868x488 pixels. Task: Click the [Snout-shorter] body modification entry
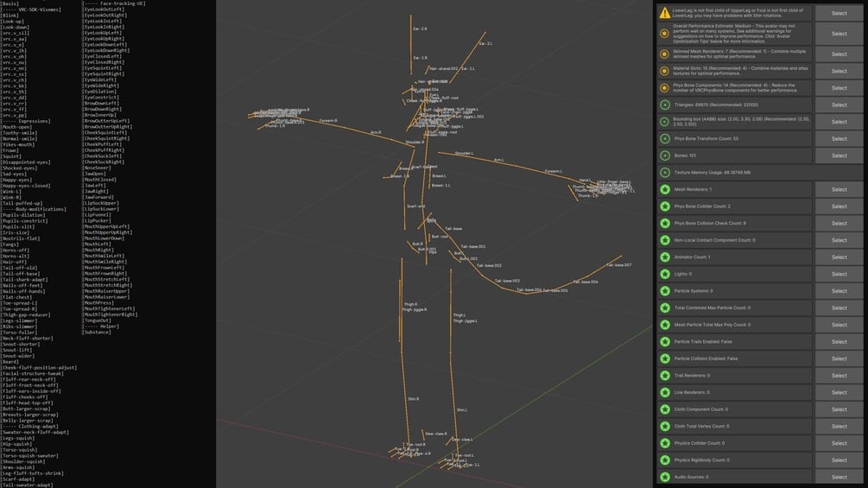(x=21, y=344)
